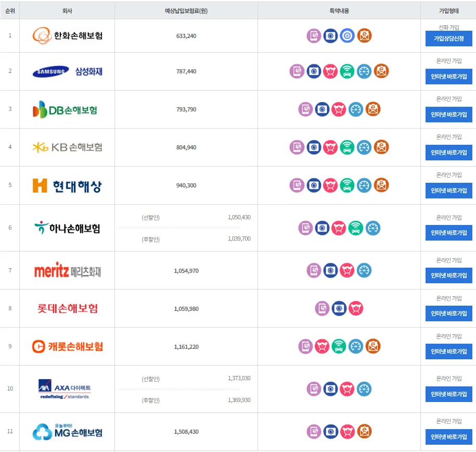Click 인터넷 바로가입 button for 현대해상
This screenshot has width=476, height=452.
tap(448, 191)
